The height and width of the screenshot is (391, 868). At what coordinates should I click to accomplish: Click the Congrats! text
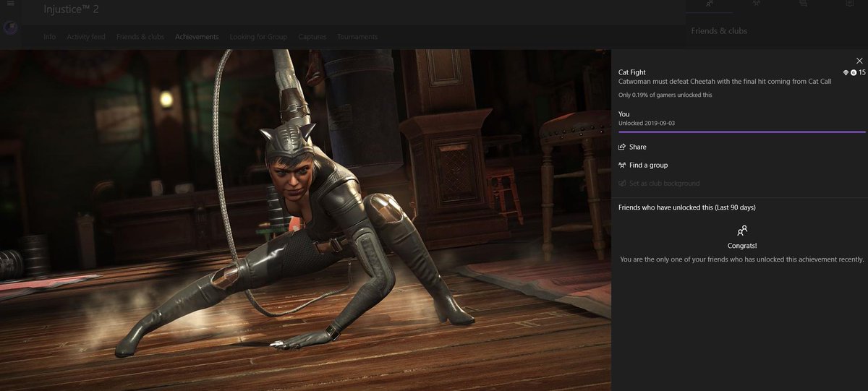click(x=742, y=246)
